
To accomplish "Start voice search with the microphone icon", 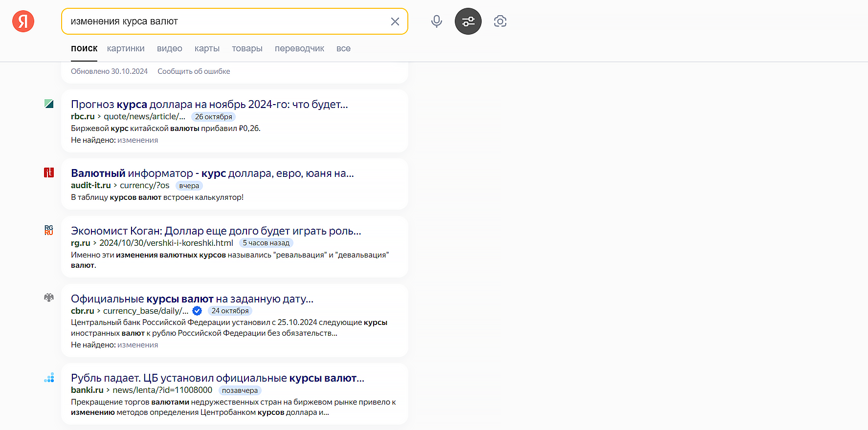I will click(437, 21).
